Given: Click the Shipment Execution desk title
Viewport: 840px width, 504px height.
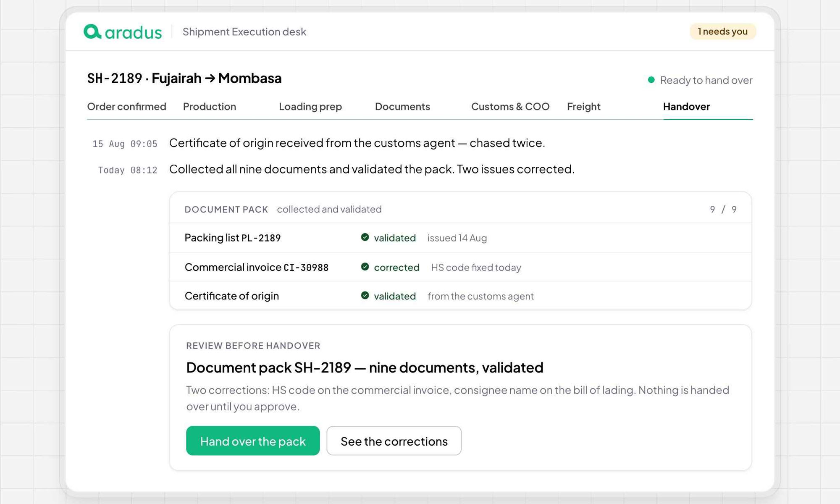Looking at the screenshot, I should pos(244,31).
